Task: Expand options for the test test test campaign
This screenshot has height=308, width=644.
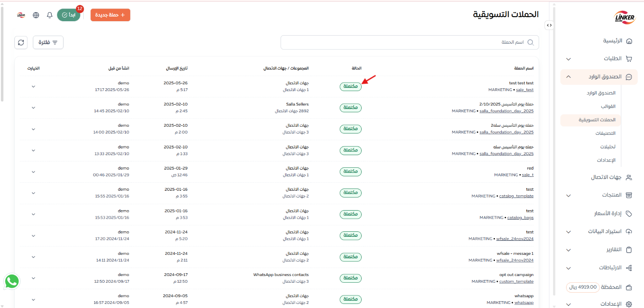Action: point(33,87)
